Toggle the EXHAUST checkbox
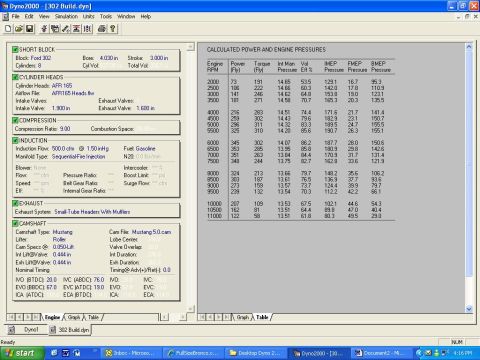 click(15, 203)
